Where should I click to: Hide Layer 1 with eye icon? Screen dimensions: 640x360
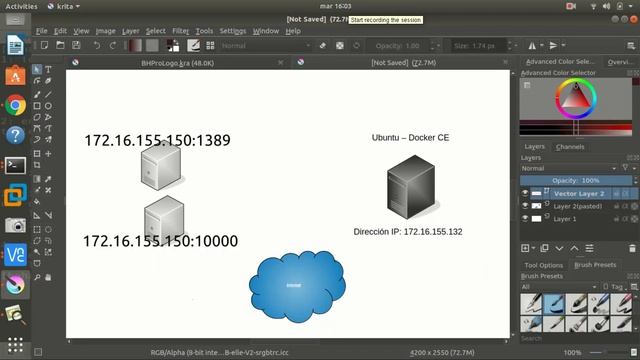[525, 219]
